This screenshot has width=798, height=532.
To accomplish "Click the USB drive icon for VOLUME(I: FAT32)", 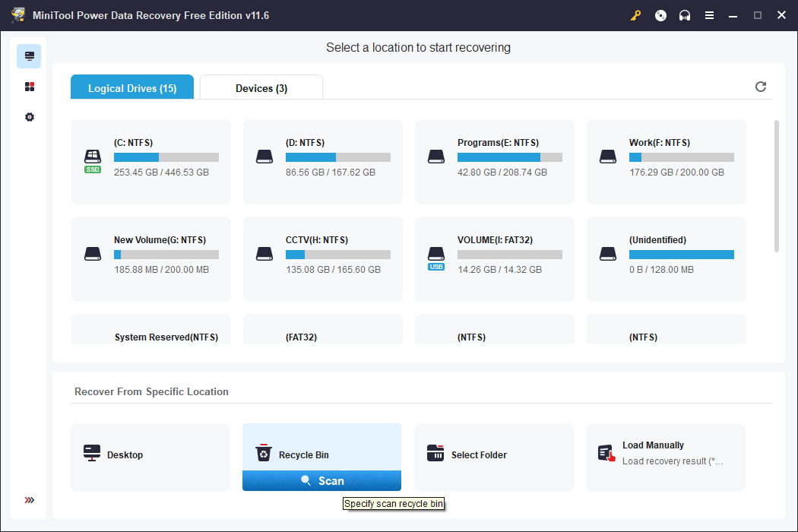I will point(436,258).
